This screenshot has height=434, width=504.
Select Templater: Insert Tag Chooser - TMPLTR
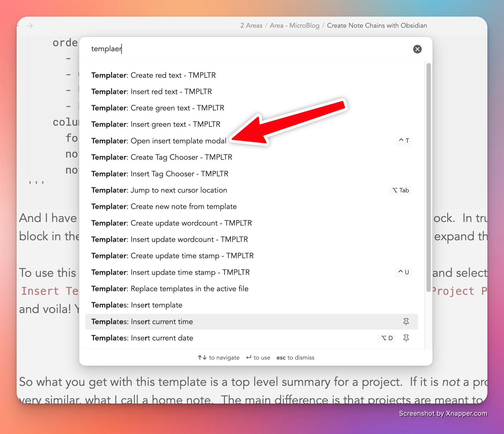coord(160,174)
